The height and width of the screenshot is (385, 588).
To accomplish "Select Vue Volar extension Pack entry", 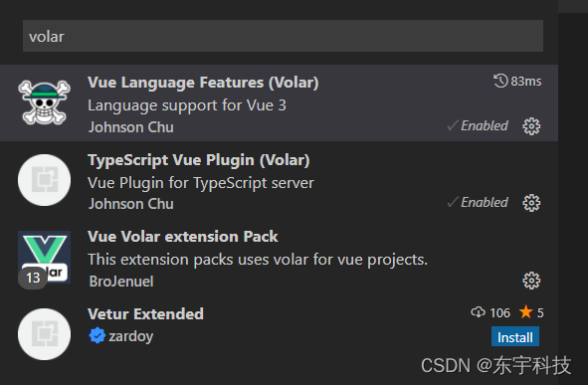I will (x=279, y=258).
